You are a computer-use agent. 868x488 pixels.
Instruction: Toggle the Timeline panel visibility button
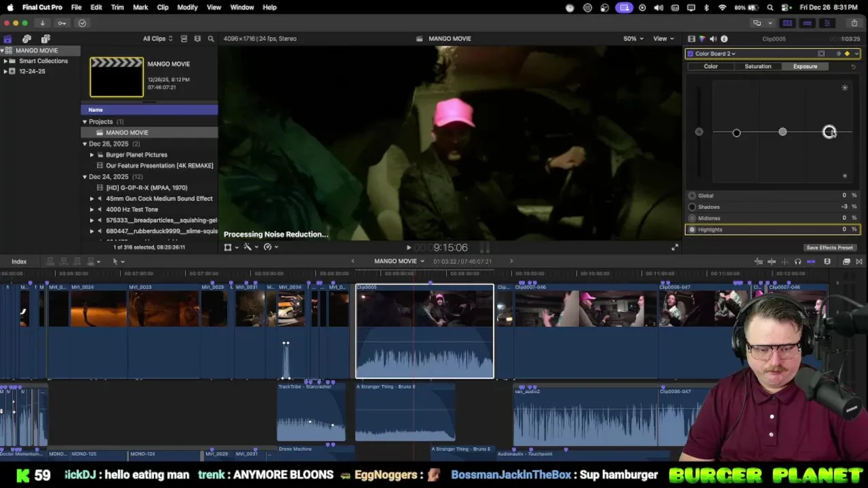coord(807,23)
